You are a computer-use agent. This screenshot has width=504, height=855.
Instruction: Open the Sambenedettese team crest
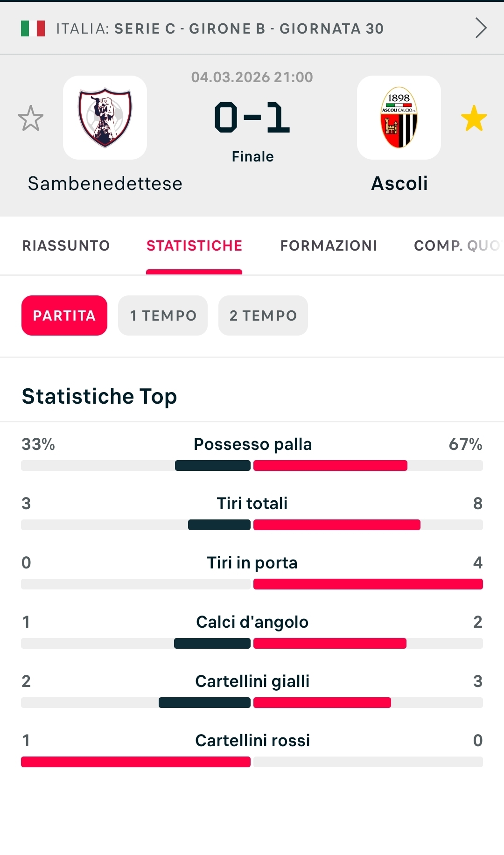(x=105, y=118)
